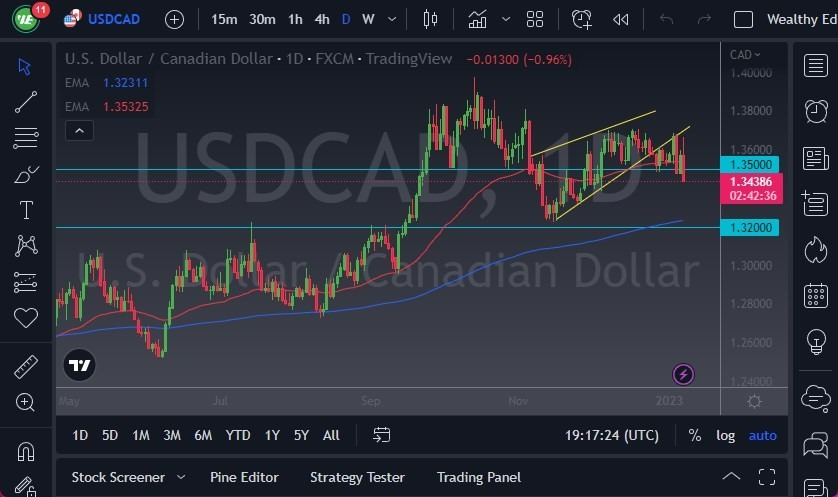Select the Text annotation tool
Image resolution: width=838 pixels, height=497 pixels.
coord(26,210)
